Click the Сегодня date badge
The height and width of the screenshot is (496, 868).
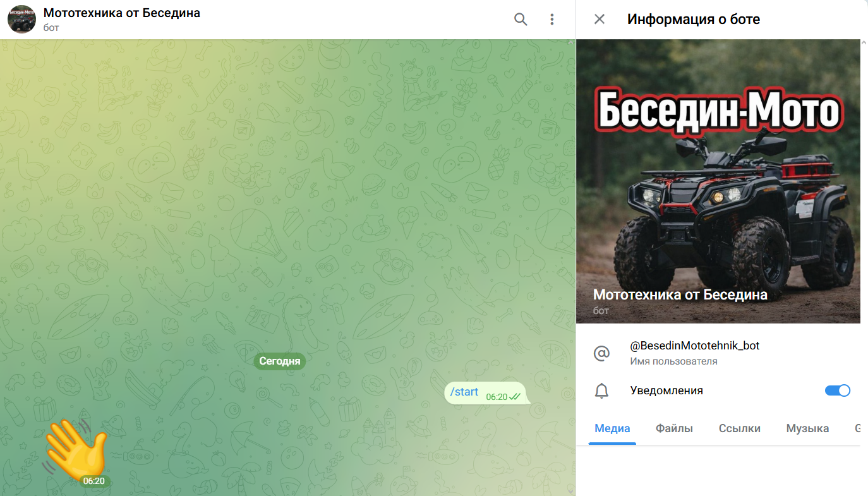pos(280,361)
